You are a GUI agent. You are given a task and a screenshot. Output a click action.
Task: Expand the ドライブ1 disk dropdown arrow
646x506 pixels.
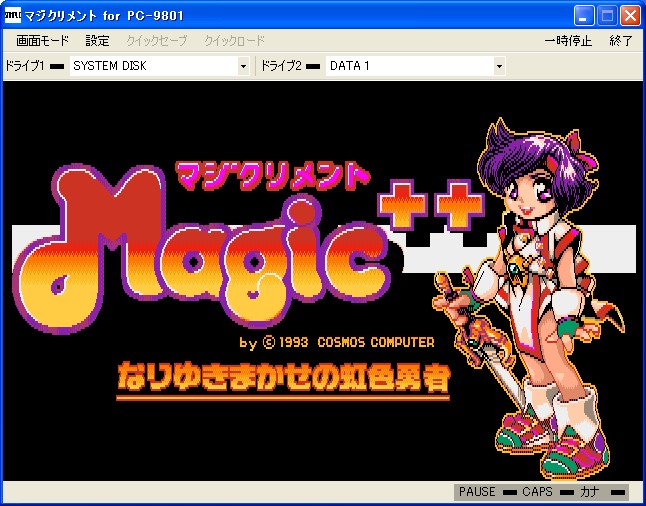coord(243,66)
